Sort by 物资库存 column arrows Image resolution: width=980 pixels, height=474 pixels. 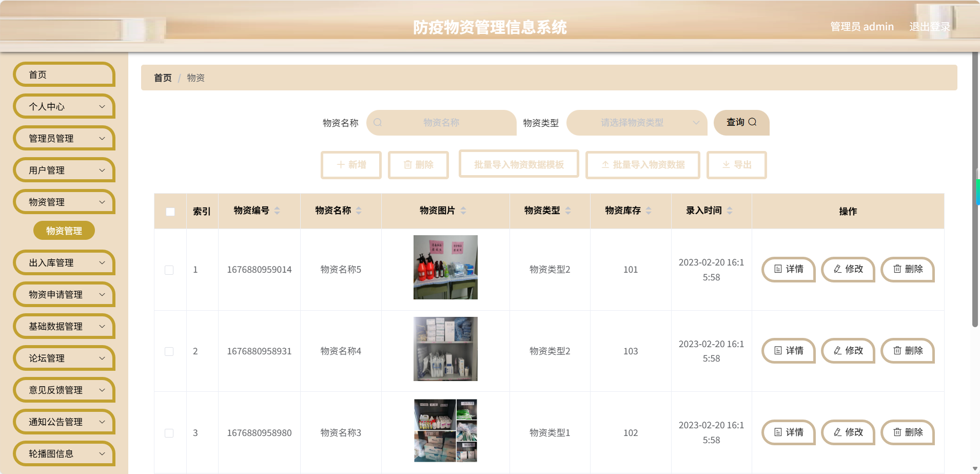pyautogui.click(x=649, y=211)
